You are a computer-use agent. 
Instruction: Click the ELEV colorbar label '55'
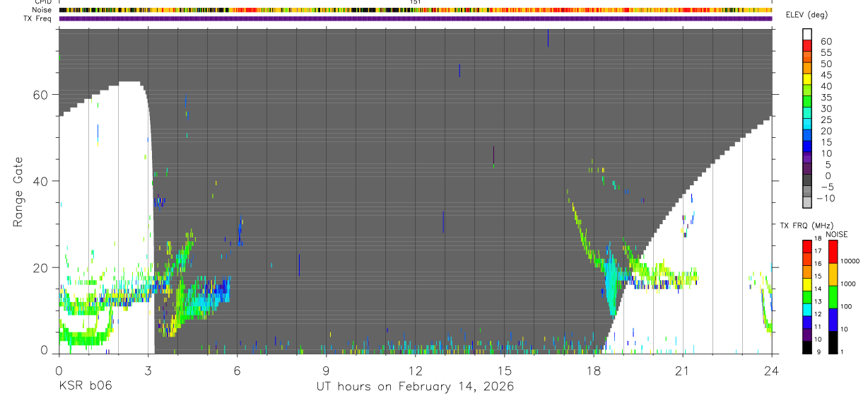(825, 52)
